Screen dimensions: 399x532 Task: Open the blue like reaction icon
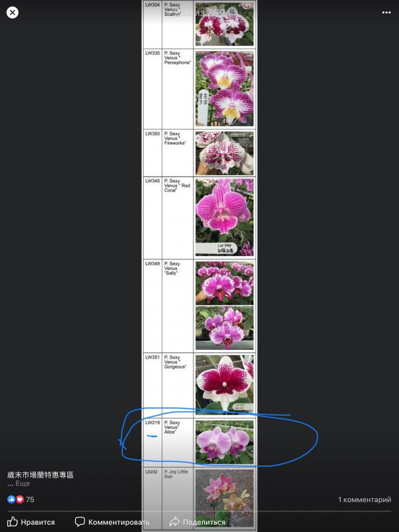(11, 499)
